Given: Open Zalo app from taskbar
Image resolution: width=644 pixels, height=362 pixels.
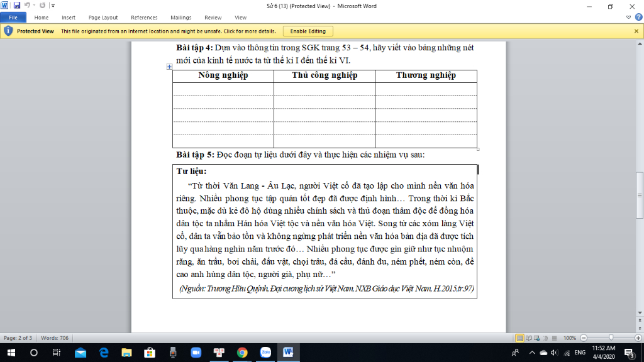Looking at the screenshot, I should pyautogui.click(x=265, y=353).
